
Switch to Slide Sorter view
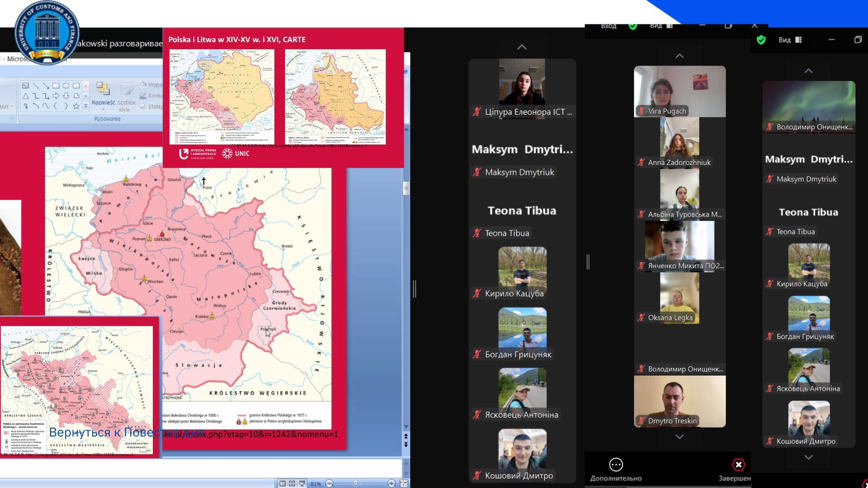292,483
